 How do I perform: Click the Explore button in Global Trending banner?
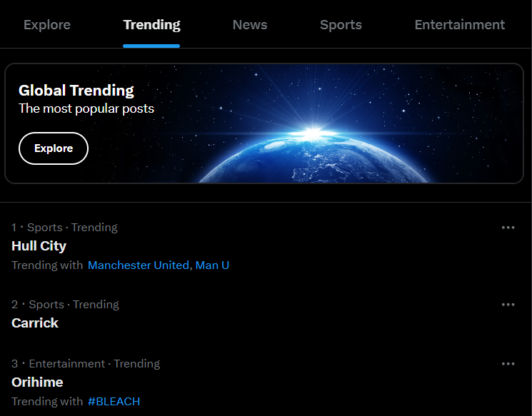point(54,148)
